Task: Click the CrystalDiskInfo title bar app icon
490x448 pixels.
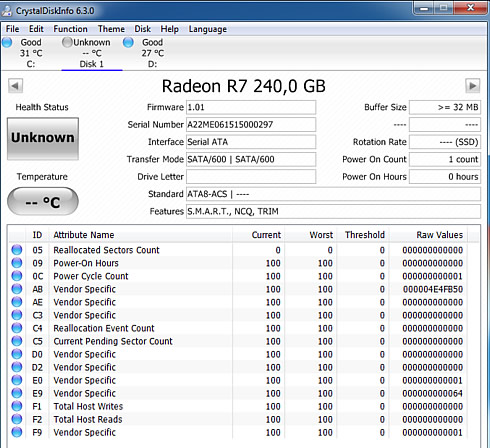Action: click(7, 11)
